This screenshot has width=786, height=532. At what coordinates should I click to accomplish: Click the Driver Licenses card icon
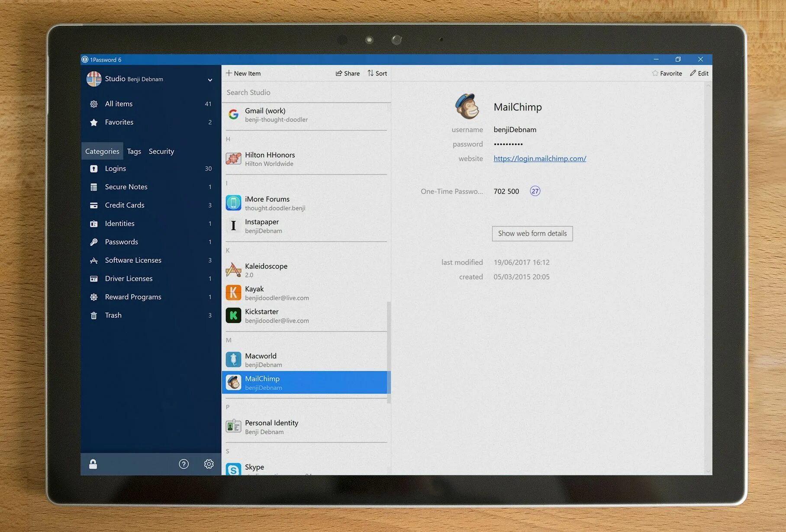click(x=93, y=279)
